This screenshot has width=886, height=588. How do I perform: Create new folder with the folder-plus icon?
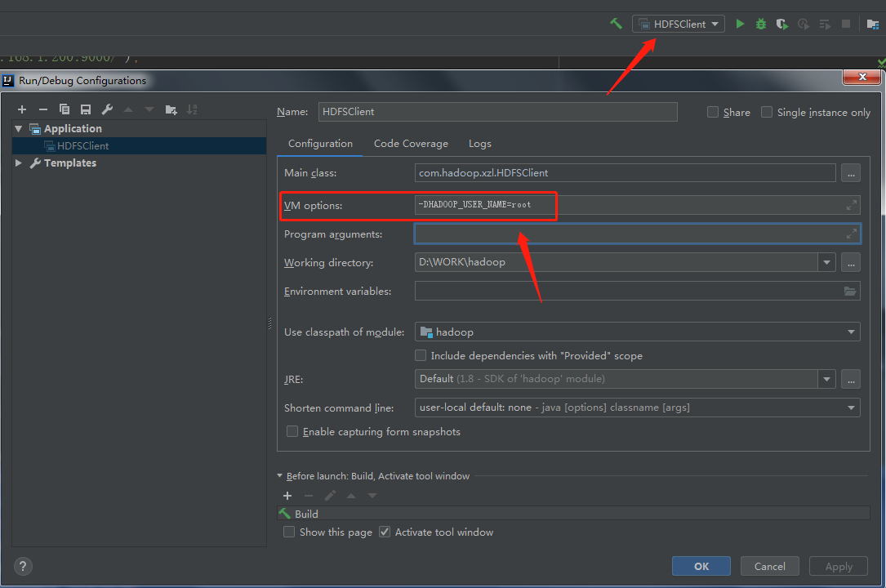point(171,109)
